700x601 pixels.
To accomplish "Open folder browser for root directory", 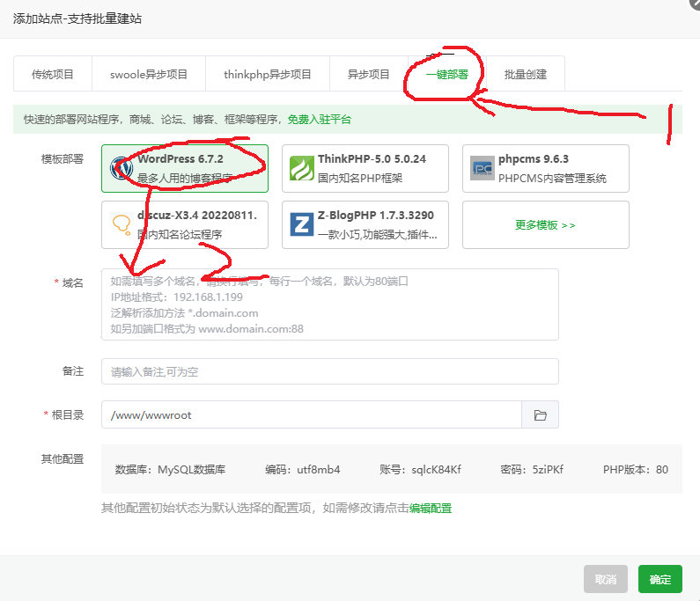I will point(540,415).
